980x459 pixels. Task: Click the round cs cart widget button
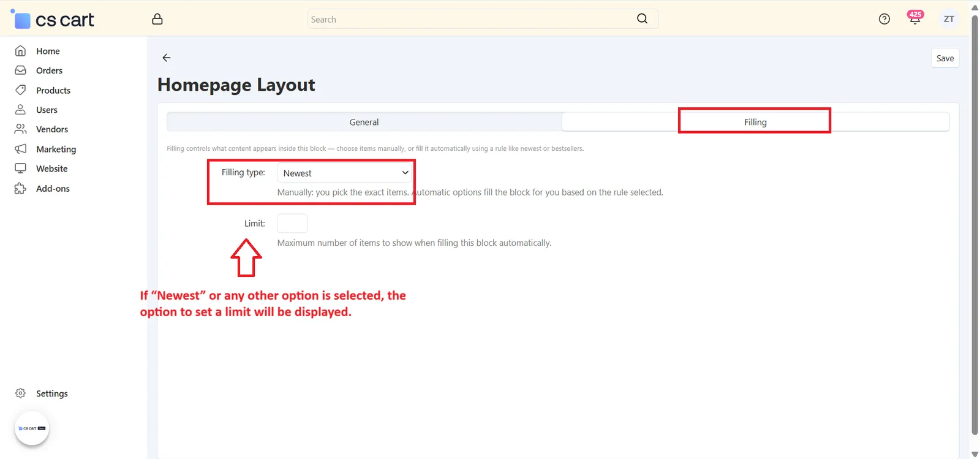(x=32, y=428)
